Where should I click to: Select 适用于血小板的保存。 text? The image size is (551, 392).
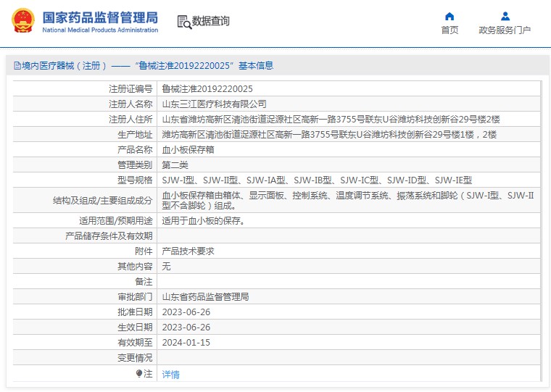point(204,220)
